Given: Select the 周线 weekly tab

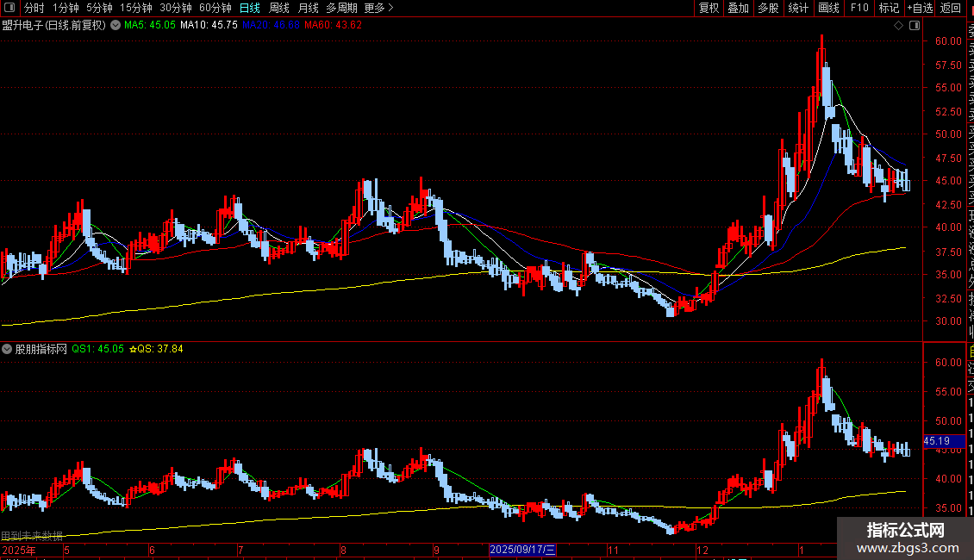Looking at the screenshot, I should pyautogui.click(x=279, y=8).
